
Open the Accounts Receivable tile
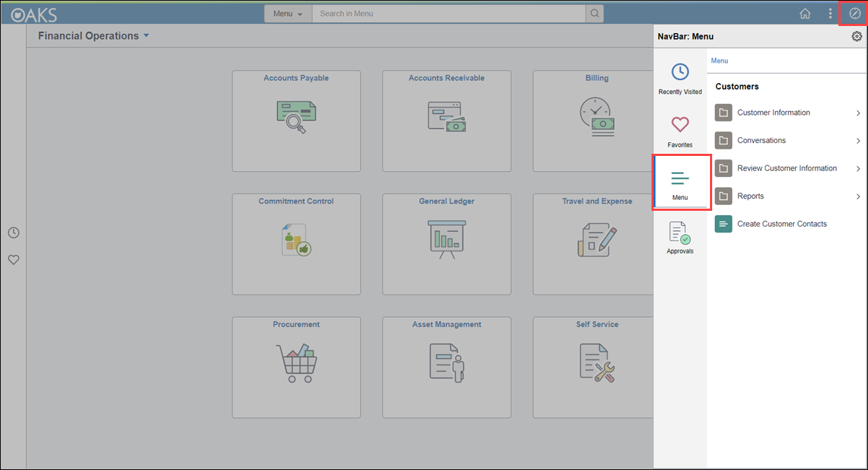tap(447, 121)
